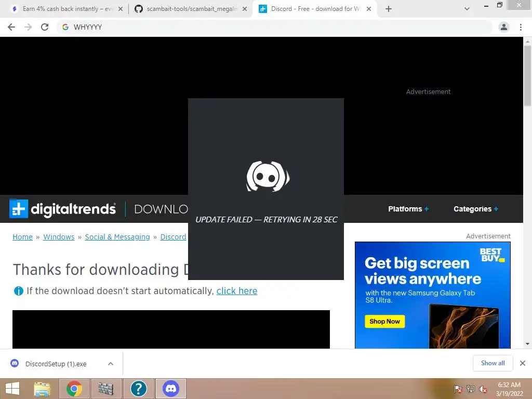Click the UPDATE FAILED retry status text
Viewport: 532px width, 399px height.
coord(267,220)
